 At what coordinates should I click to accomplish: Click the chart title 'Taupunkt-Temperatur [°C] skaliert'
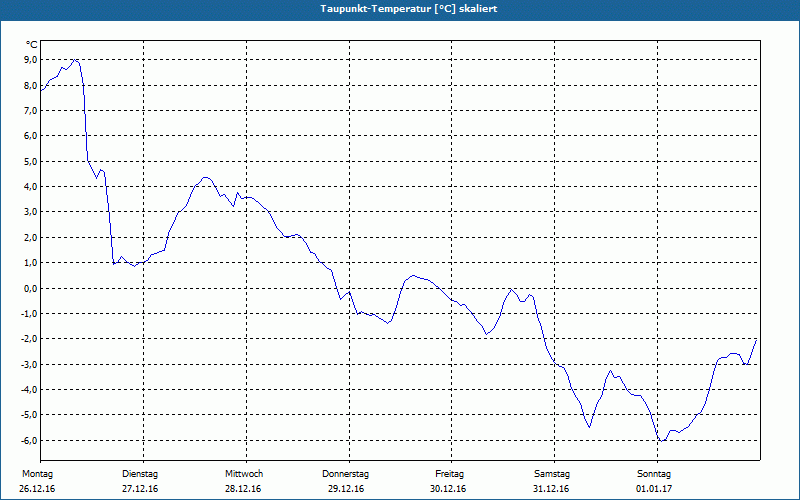pos(409,9)
